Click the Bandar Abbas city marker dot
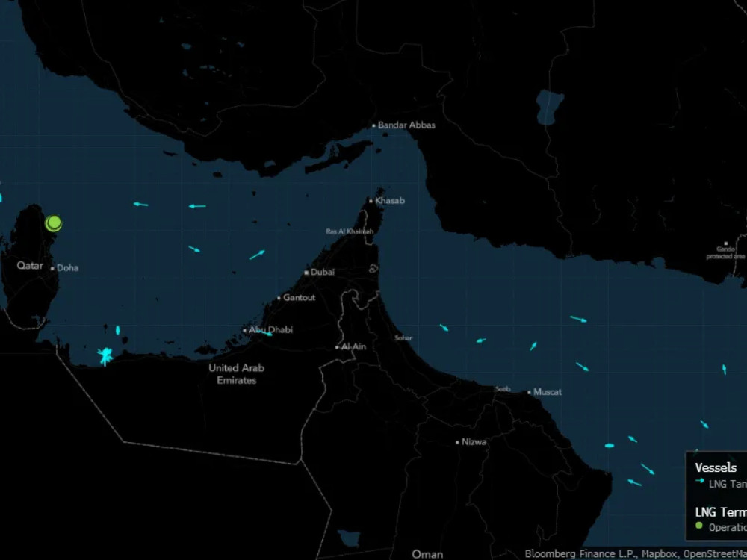747x560 pixels. pos(373,125)
